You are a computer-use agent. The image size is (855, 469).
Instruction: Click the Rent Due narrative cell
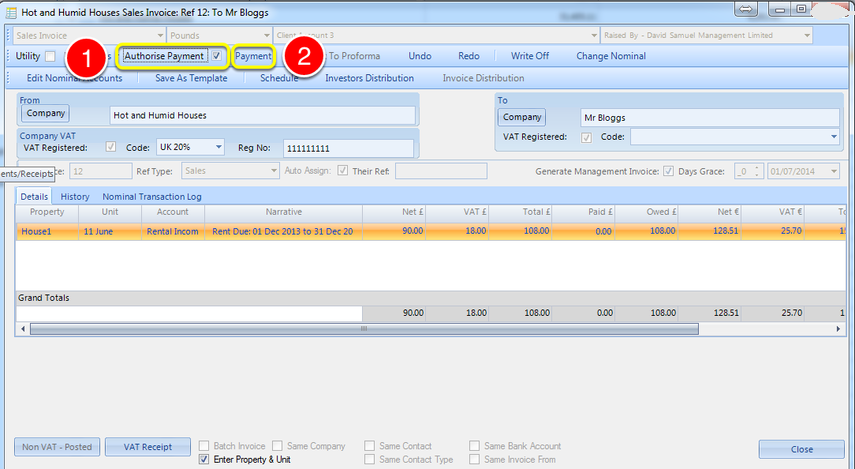[284, 231]
